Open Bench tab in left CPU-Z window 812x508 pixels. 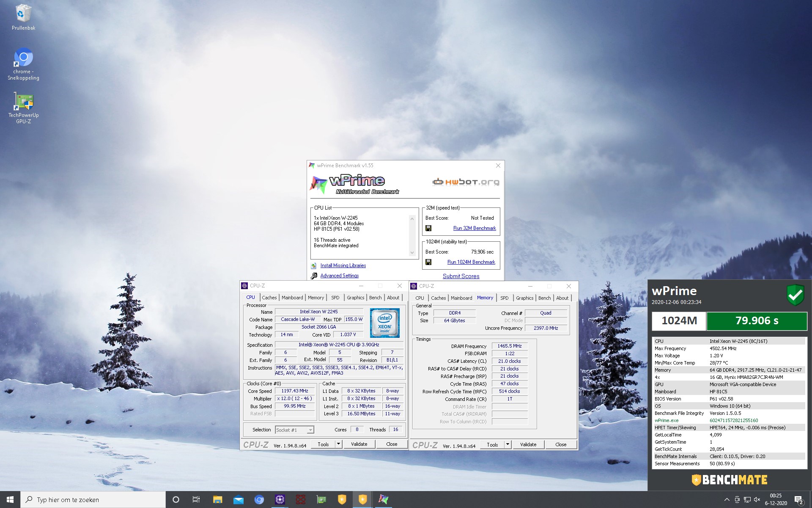(375, 298)
